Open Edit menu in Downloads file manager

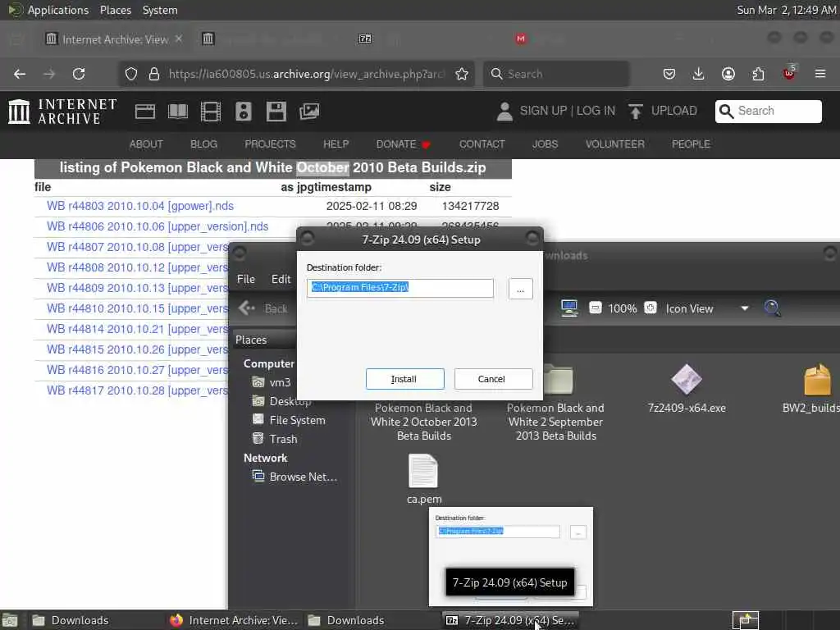[281, 279]
